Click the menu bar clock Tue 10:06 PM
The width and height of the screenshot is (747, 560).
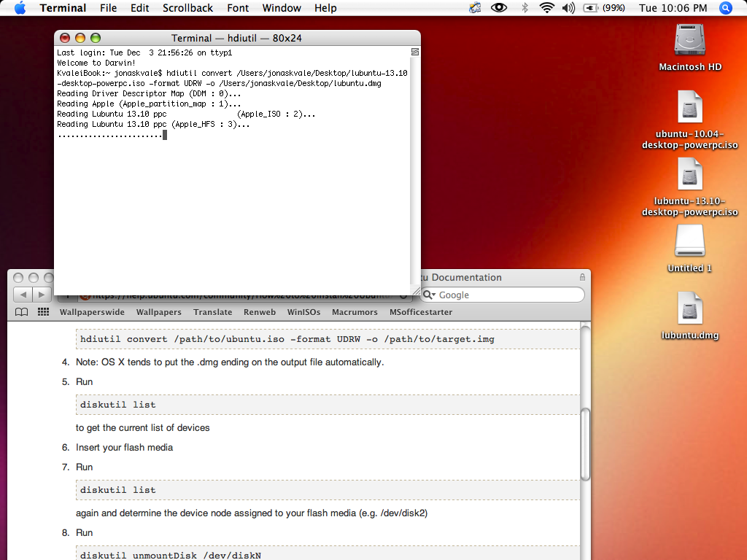click(x=673, y=8)
